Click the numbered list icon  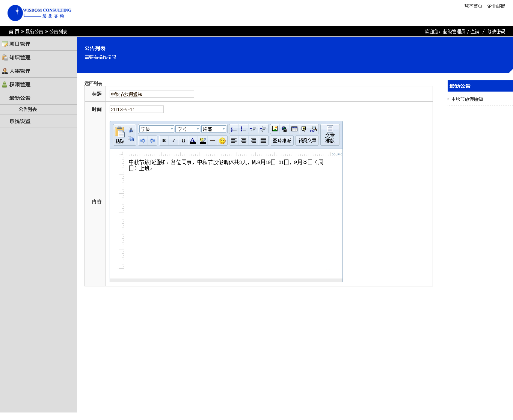(x=234, y=129)
